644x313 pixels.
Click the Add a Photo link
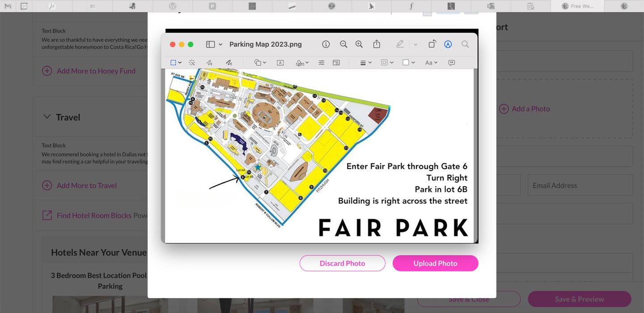[530, 109]
